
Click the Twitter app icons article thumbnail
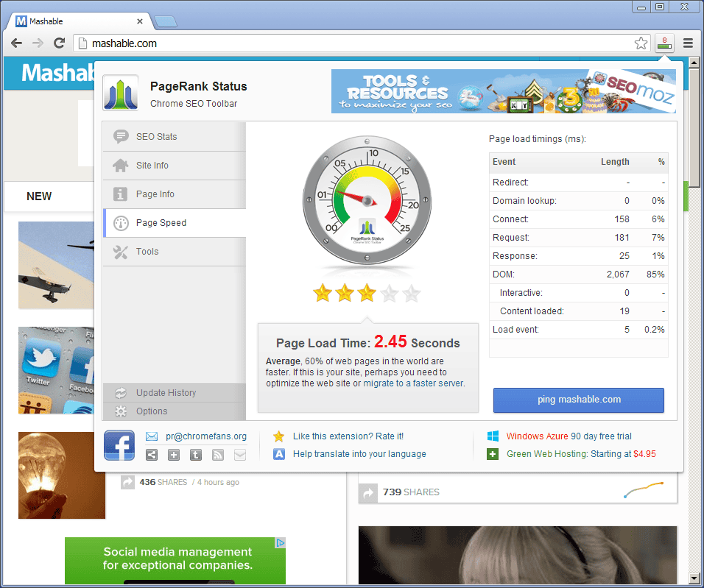56,370
